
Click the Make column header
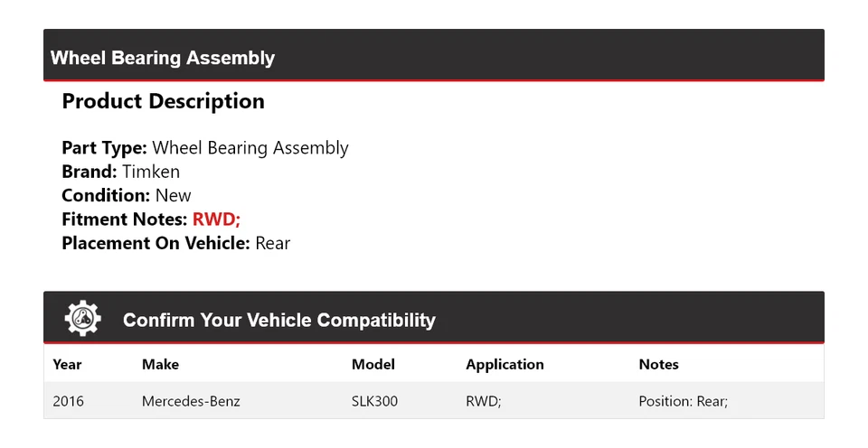160,365
